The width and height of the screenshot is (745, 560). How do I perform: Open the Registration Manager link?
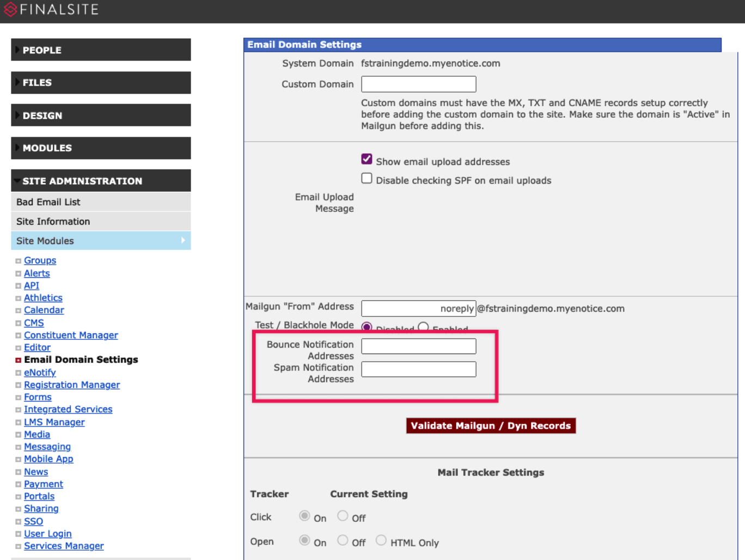tap(71, 385)
